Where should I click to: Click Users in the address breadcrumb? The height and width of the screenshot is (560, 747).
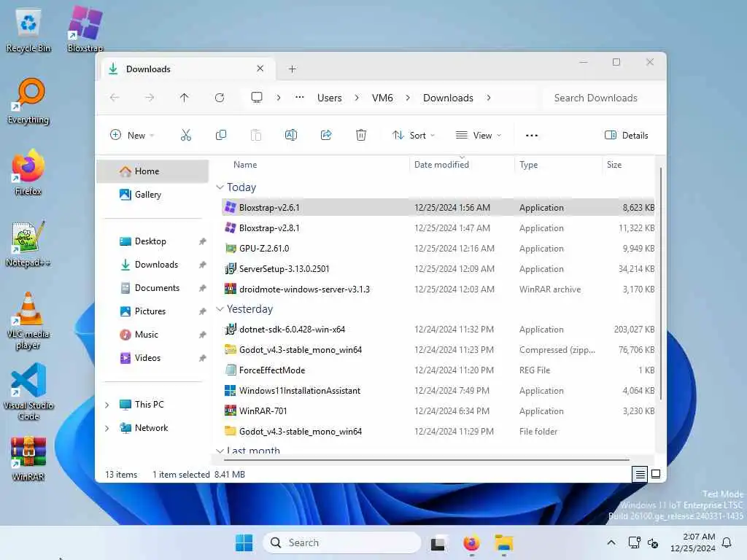pos(329,98)
